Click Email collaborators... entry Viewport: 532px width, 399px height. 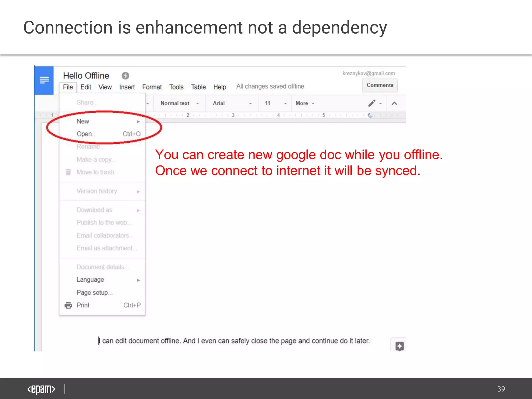click(102, 235)
